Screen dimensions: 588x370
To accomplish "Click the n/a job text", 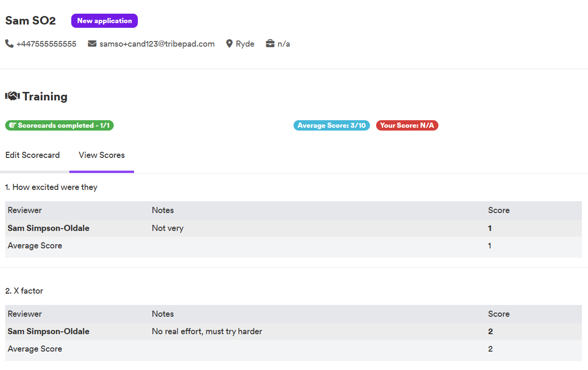I will click(x=284, y=44).
